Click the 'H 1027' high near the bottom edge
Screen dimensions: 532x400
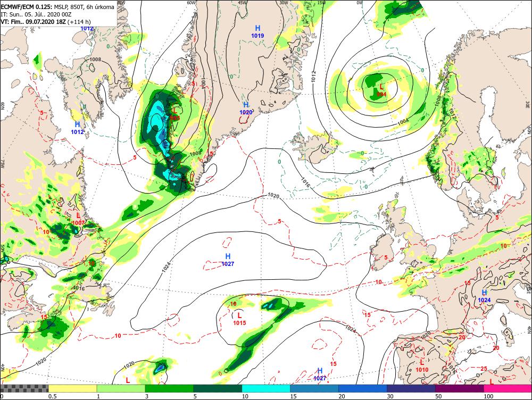pyautogui.click(x=320, y=374)
